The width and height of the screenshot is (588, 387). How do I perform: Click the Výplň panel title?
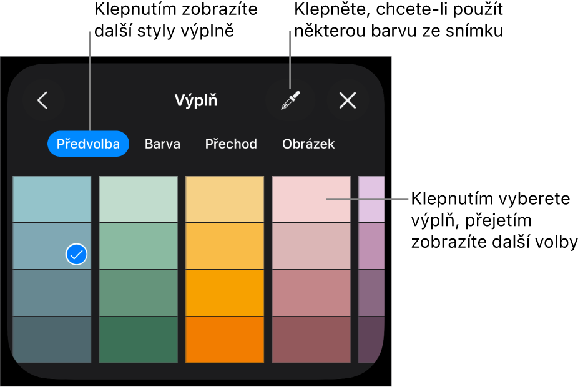coord(196,100)
